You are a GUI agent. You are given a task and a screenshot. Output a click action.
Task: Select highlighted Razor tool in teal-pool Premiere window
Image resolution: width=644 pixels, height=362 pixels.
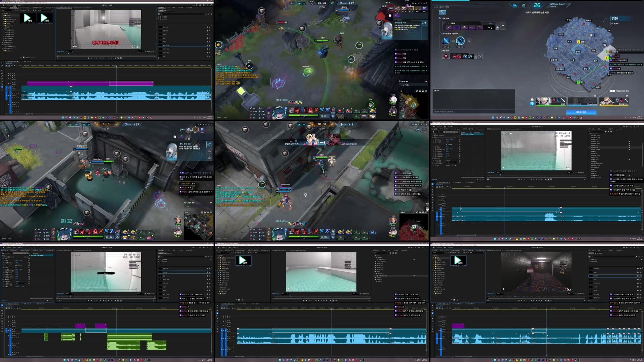[217, 314]
